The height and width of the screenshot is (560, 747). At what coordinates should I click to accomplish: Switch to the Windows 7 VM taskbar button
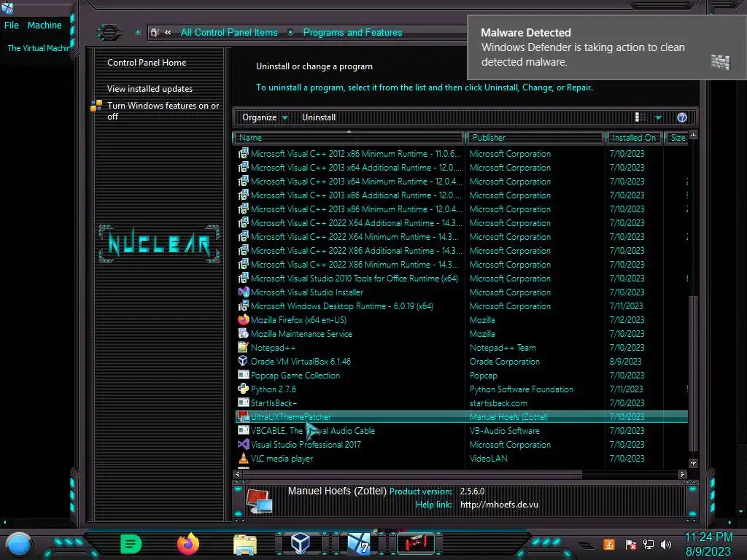(x=358, y=543)
